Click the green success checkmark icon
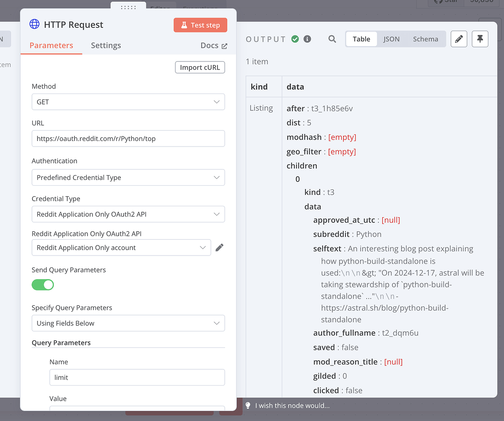The image size is (504, 421). pos(295,38)
